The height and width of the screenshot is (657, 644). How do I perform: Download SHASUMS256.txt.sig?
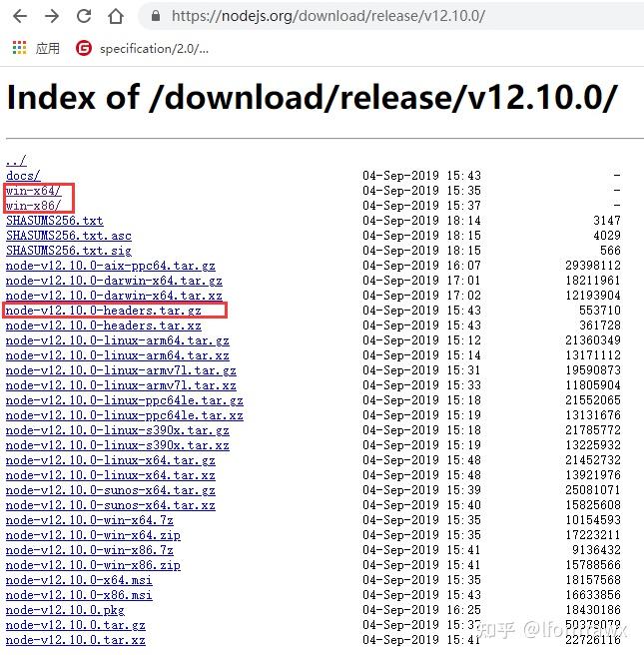pos(69,251)
